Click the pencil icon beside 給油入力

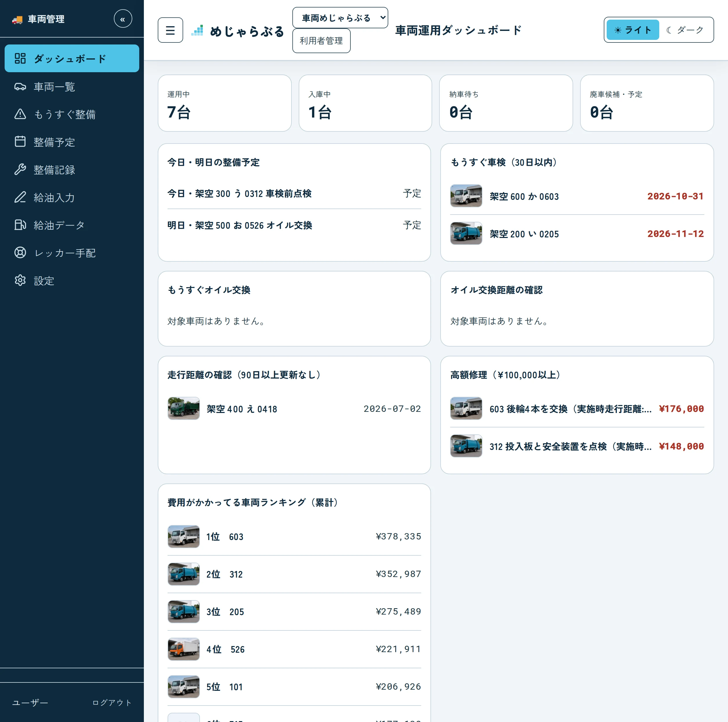[20, 197]
